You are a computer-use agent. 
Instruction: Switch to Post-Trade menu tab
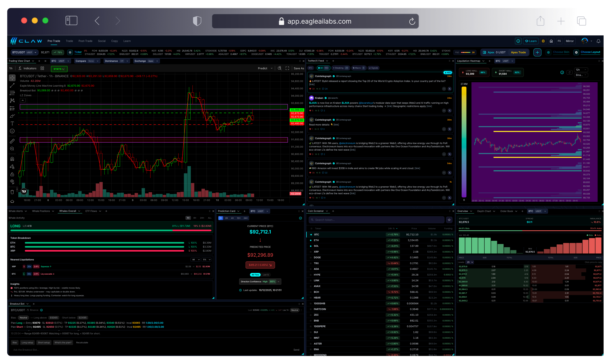85,41
